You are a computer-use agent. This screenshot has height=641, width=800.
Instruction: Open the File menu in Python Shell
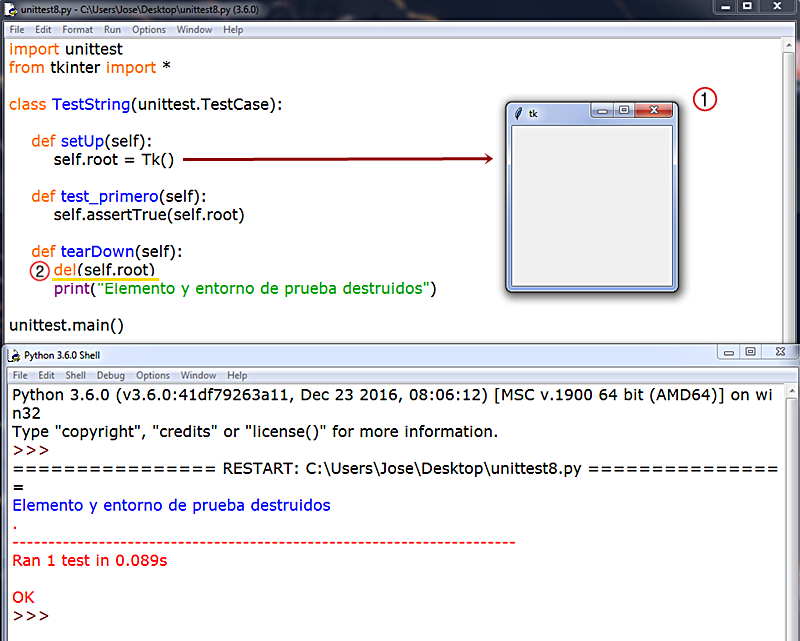click(x=18, y=375)
